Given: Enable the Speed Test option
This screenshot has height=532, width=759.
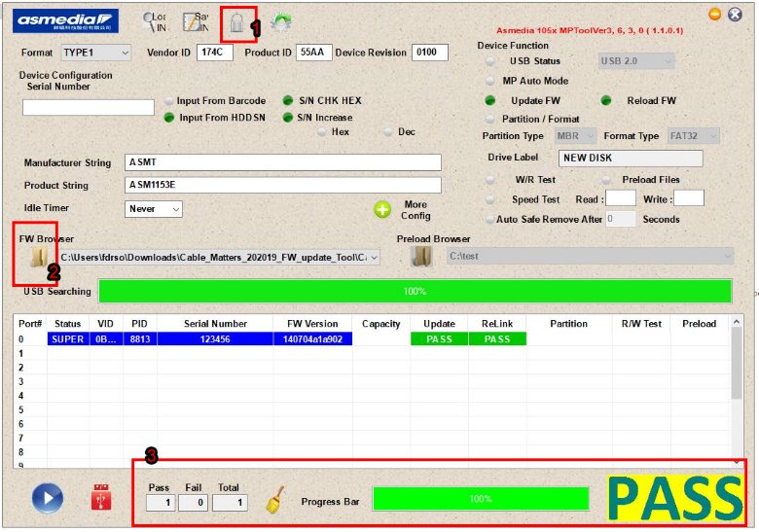Looking at the screenshot, I should pos(489,199).
